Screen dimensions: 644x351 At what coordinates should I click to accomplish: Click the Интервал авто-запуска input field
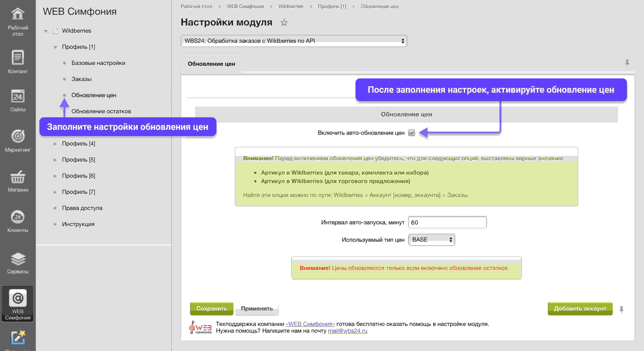[447, 222]
